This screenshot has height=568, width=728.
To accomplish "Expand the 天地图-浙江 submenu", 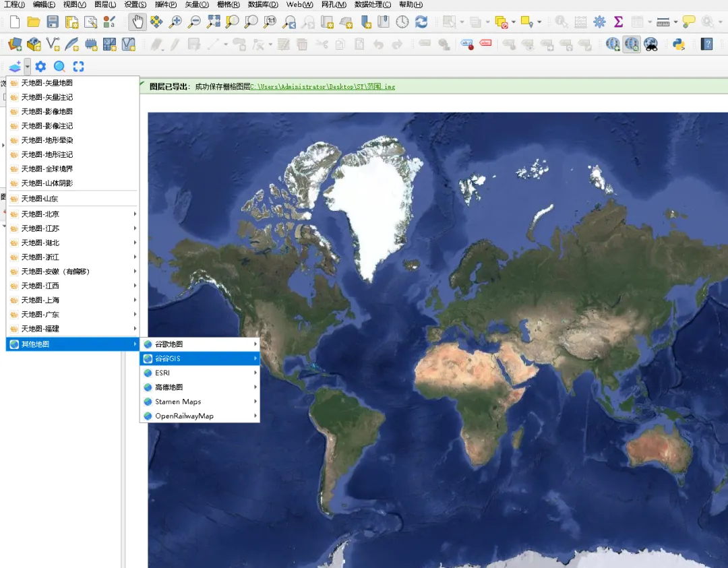I will tap(73, 257).
